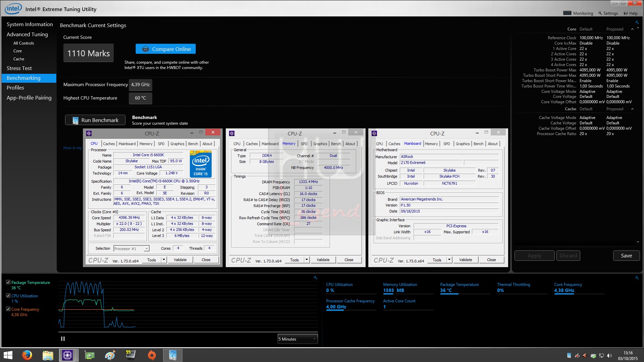Click the 1110 Marks score box

tap(89, 53)
